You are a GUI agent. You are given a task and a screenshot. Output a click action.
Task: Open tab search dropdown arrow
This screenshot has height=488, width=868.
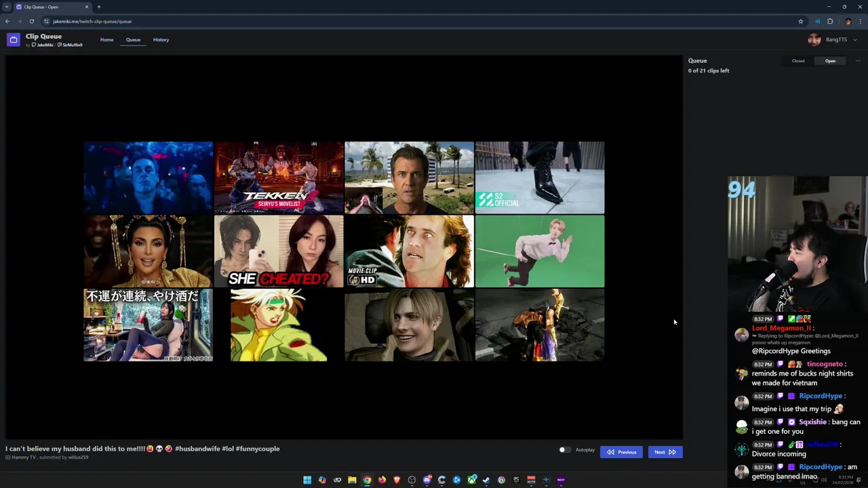point(7,7)
